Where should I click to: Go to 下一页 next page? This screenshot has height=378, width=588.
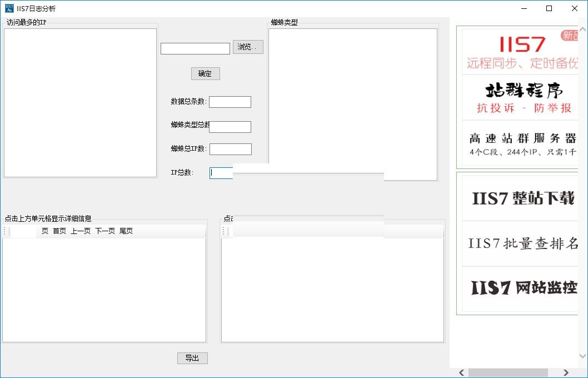pos(105,231)
